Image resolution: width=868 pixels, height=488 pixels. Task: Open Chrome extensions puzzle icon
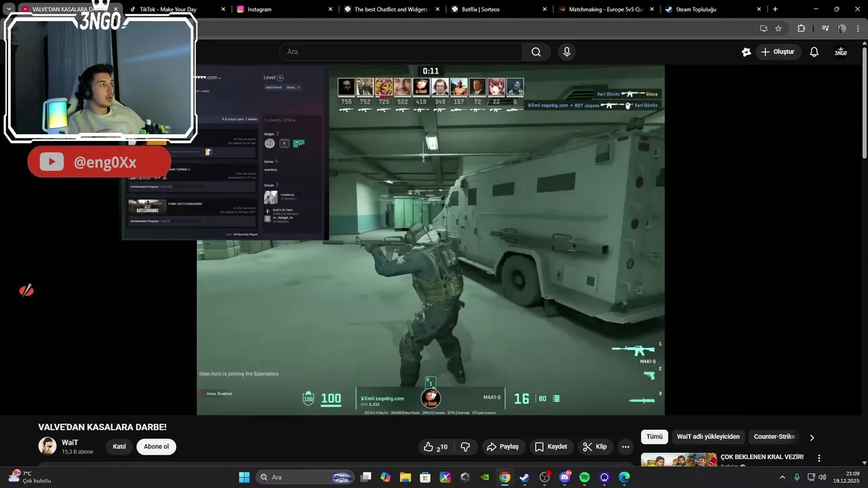click(802, 28)
